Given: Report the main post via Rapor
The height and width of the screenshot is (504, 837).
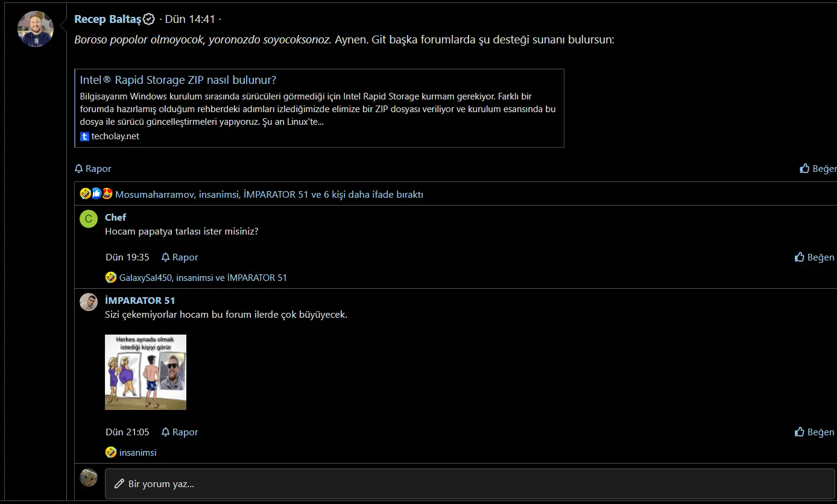Looking at the screenshot, I should 93,169.
